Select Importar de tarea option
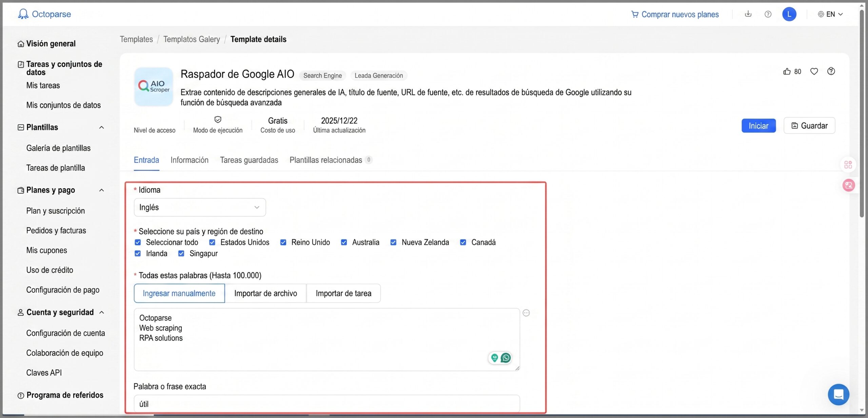 (343, 293)
